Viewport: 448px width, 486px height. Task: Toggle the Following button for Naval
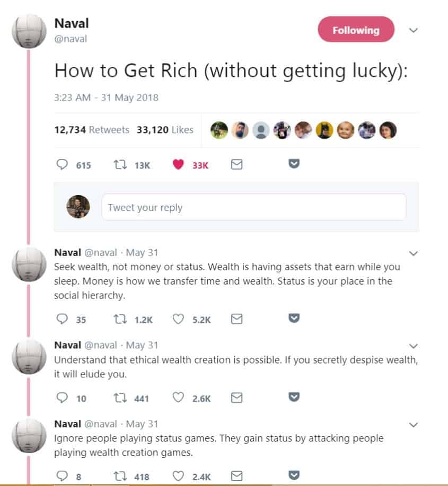[356, 30]
